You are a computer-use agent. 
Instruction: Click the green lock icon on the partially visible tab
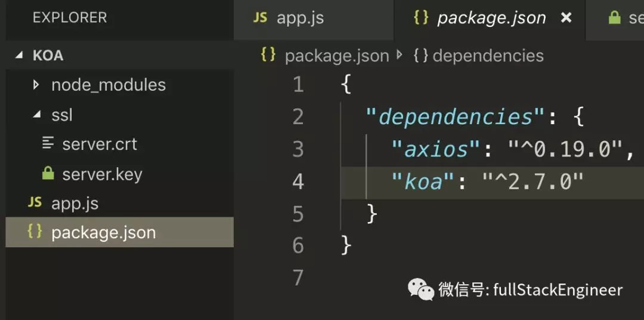point(614,18)
